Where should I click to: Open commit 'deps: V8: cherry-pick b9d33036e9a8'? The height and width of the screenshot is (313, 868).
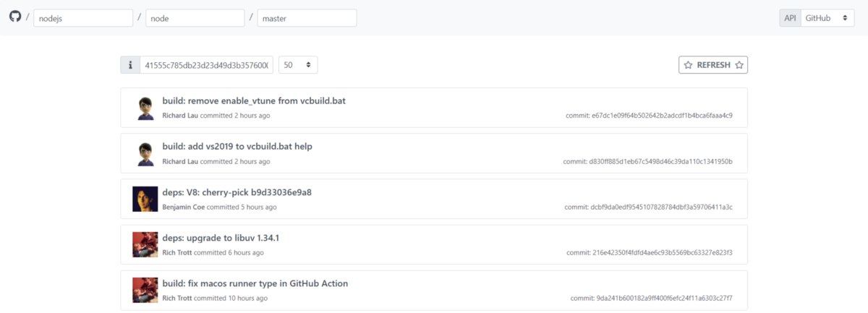tap(237, 192)
